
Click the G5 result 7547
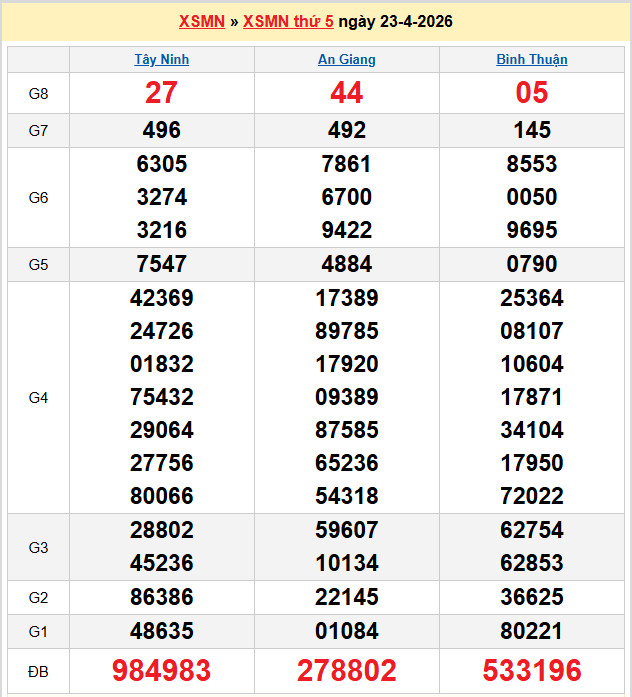click(162, 264)
